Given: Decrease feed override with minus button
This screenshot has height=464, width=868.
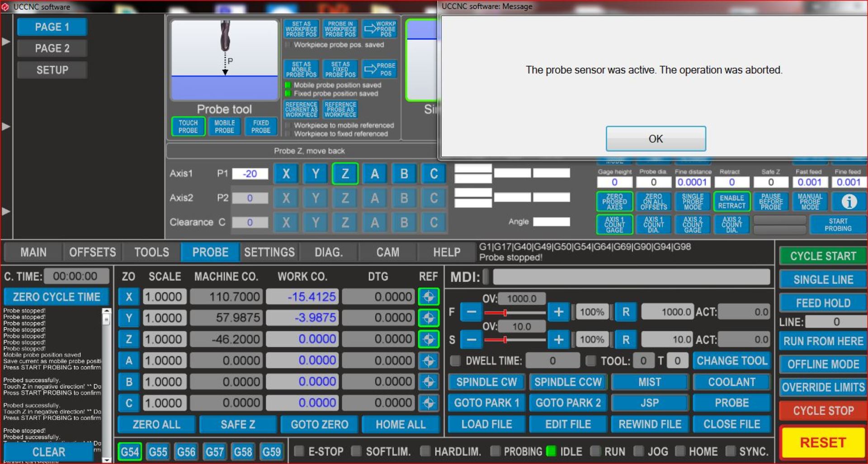Looking at the screenshot, I should pos(471,312).
